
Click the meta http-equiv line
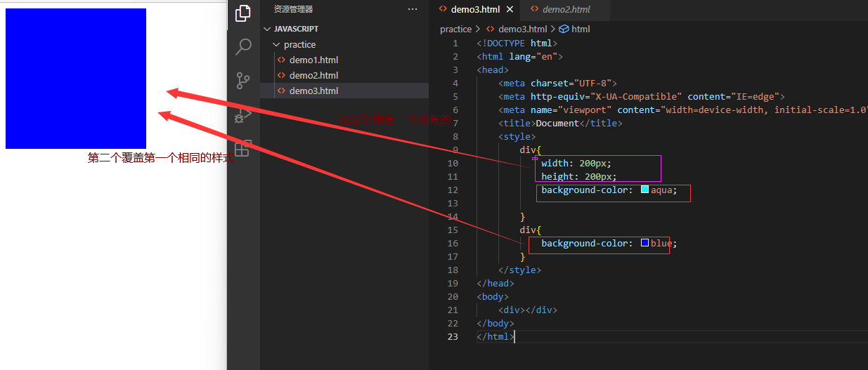[642, 96]
